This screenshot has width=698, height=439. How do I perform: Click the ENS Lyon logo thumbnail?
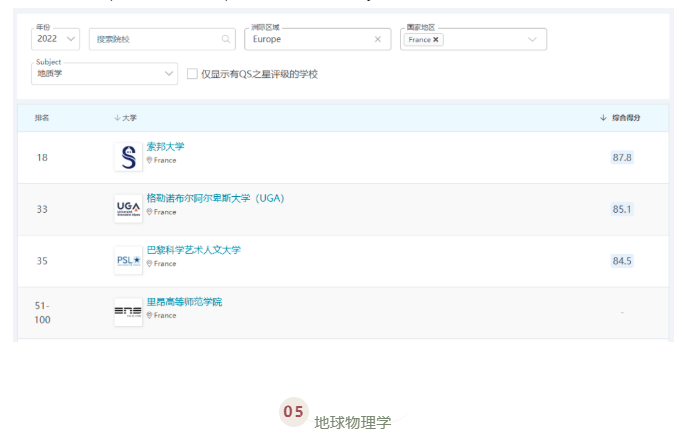tap(128, 312)
